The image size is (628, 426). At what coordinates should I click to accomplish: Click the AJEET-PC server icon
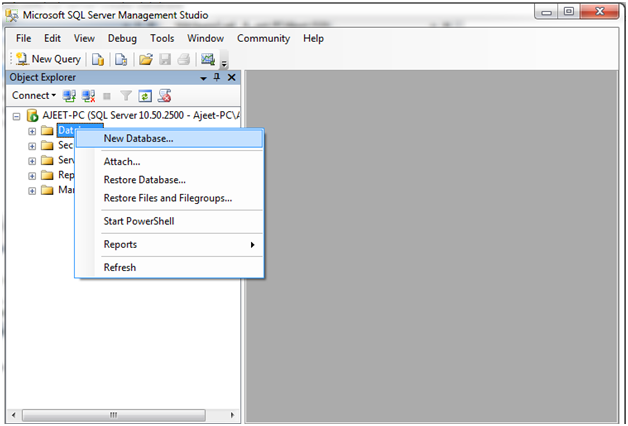pos(32,115)
